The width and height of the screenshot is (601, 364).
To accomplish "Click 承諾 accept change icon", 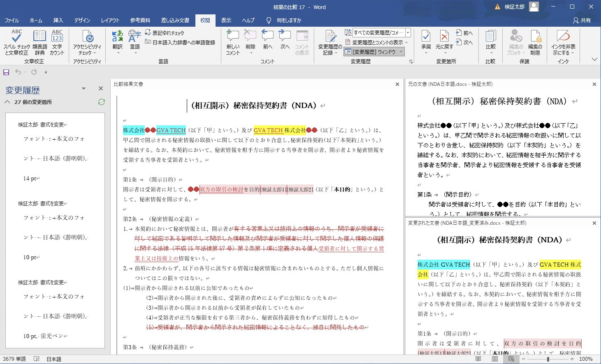I will click(x=426, y=37).
